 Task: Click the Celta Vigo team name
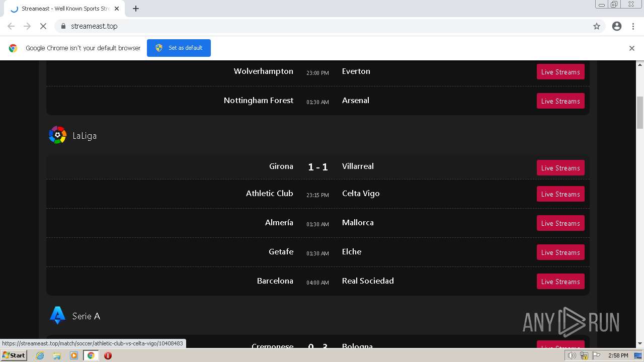361,194
